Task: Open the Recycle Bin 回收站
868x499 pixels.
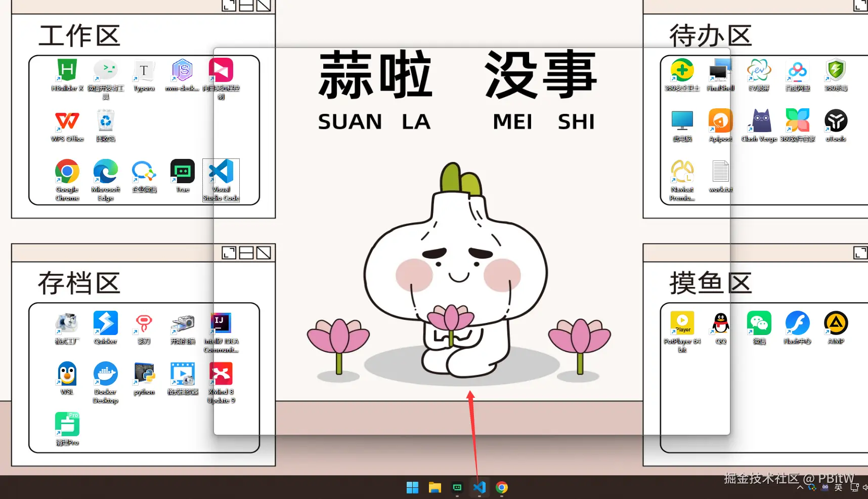Action: pyautogui.click(x=105, y=121)
